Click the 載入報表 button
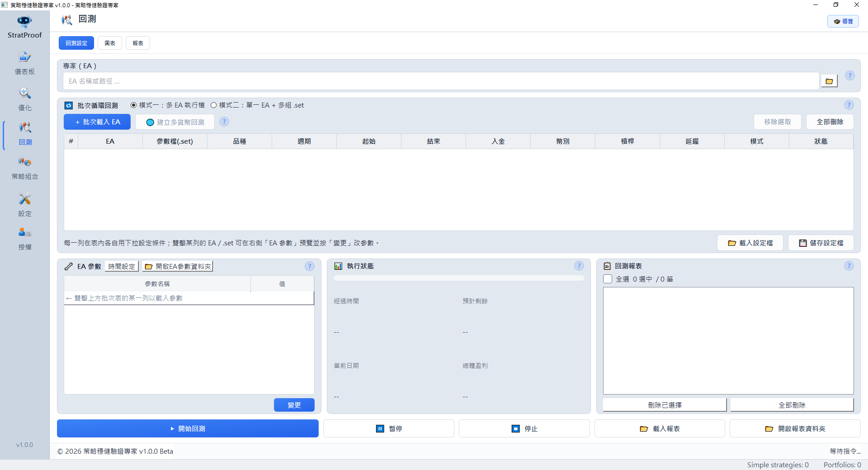Viewport: 868px width, 470px height. (x=660, y=428)
